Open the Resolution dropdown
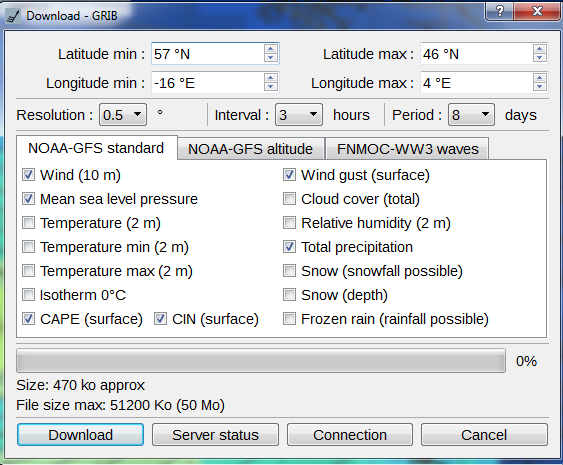The image size is (563, 465). pyautogui.click(x=123, y=115)
